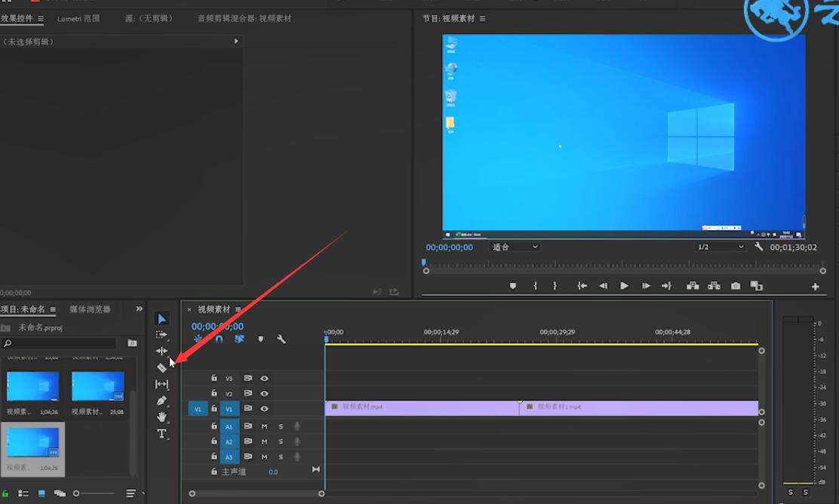The image size is (839, 504).
Task: Mute track A1
Action: click(x=264, y=426)
